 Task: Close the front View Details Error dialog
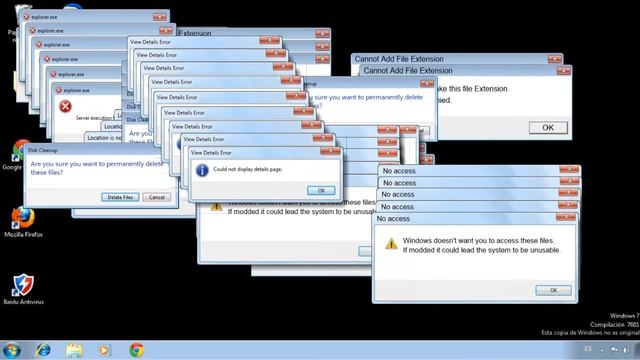(330, 151)
